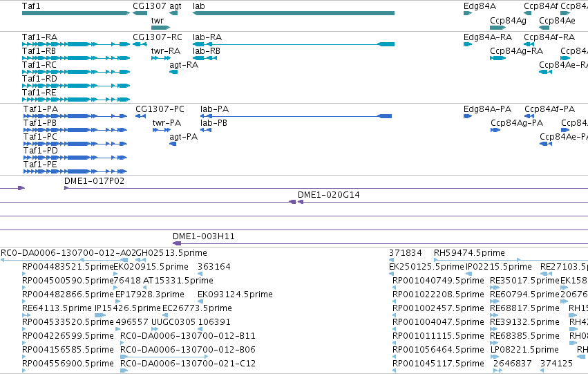Click the lab-RA transcript label

pyautogui.click(x=207, y=37)
